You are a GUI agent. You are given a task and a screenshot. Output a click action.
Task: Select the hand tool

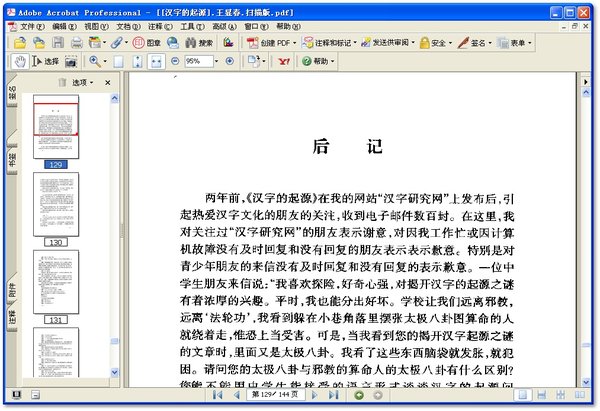(20, 62)
